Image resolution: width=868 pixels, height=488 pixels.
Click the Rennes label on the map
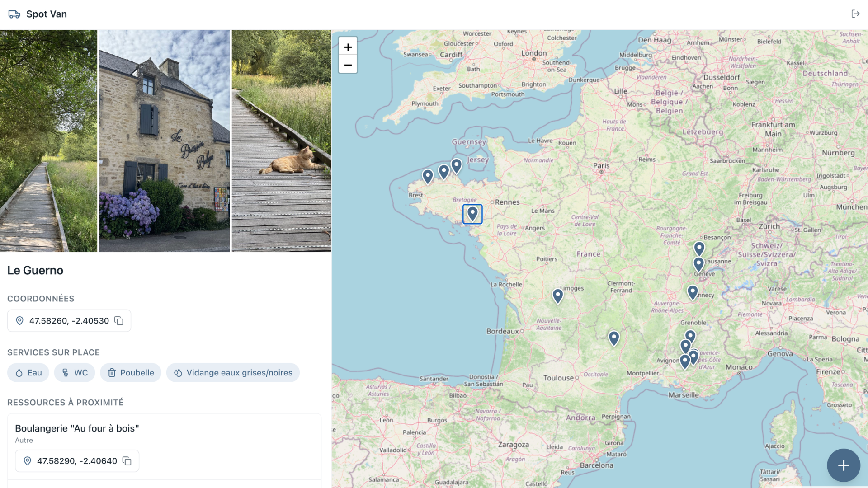coord(507,202)
